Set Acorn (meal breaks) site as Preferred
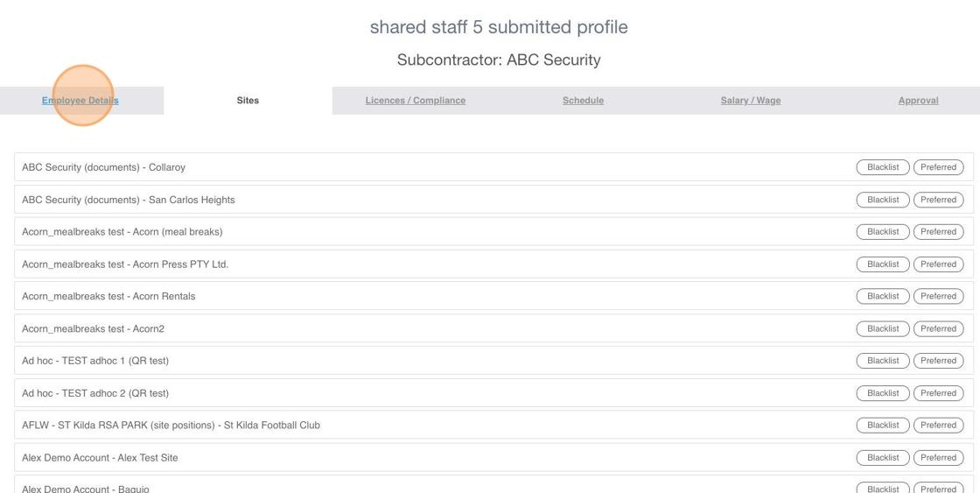Image resolution: width=980 pixels, height=493 pixels. [938, 231]
